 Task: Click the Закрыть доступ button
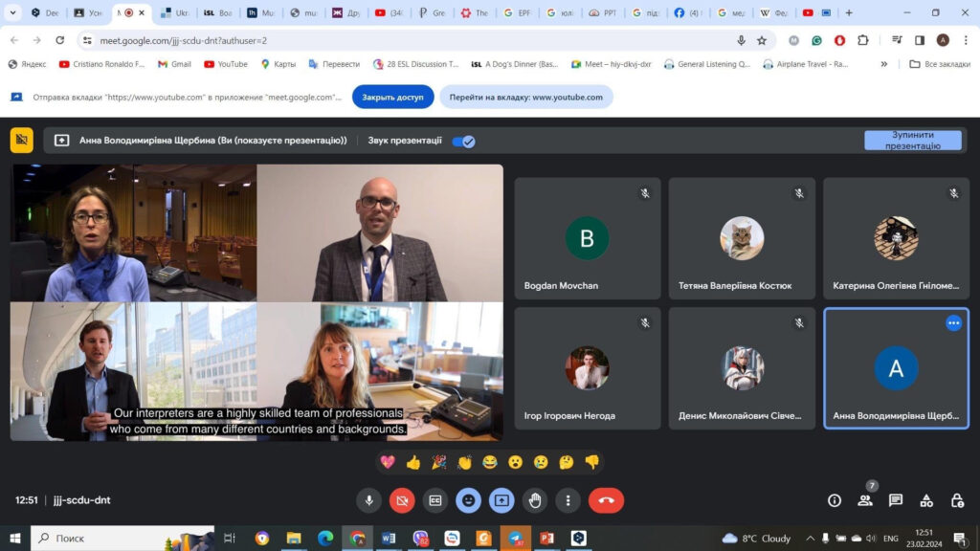[x=392, y=98]
